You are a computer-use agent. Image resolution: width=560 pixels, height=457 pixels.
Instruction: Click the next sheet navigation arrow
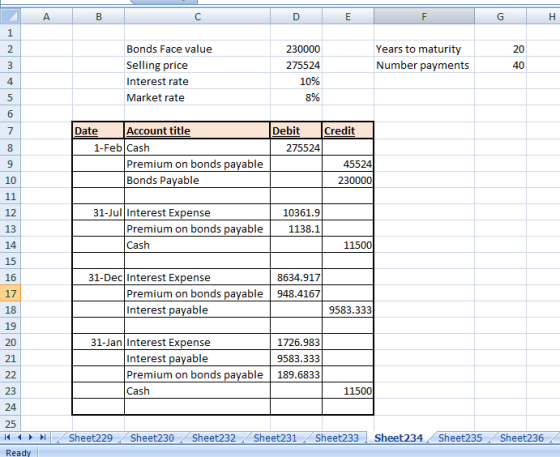[31, 437]
